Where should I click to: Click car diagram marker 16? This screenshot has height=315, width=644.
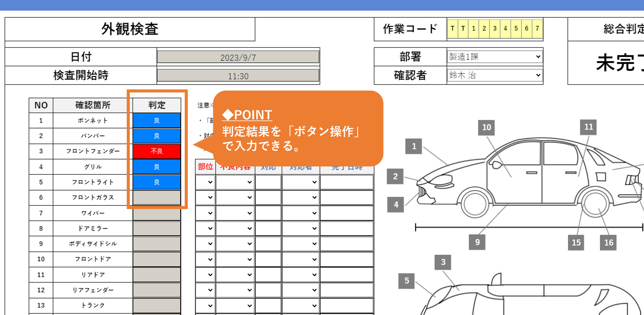pyautogui.click(x=609, y=242)
